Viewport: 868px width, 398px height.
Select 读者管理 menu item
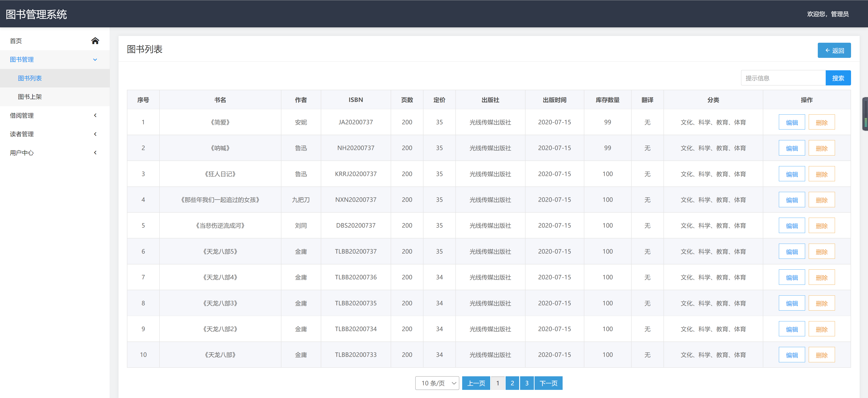pos(55,134)
